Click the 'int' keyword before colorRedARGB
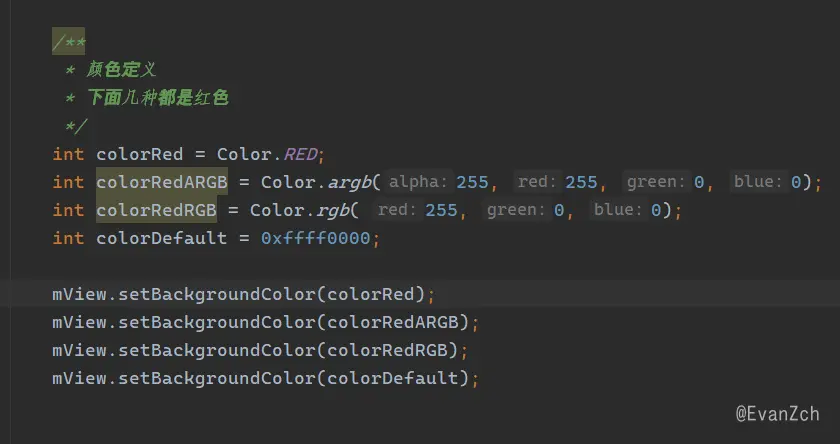Image resolution: width=840 pixels, height=444 pixels. click(x=69, y=182)
